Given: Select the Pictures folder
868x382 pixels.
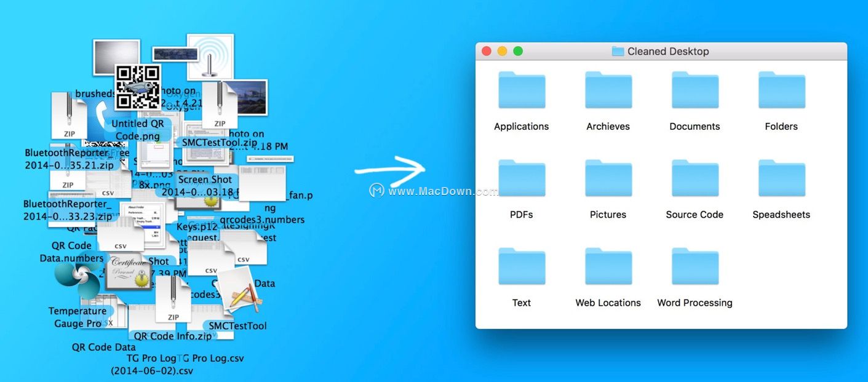Looking at the screenshot, I should click(608, 179).
